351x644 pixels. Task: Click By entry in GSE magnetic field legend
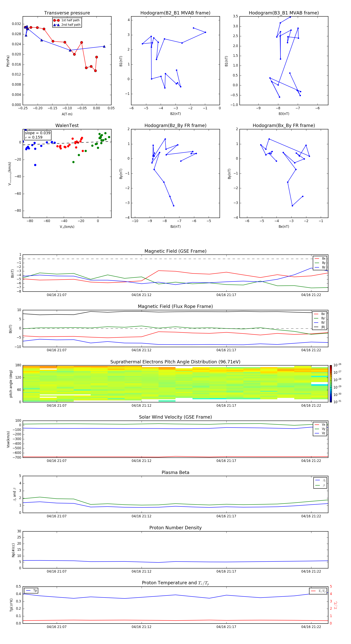click(320, 263)
